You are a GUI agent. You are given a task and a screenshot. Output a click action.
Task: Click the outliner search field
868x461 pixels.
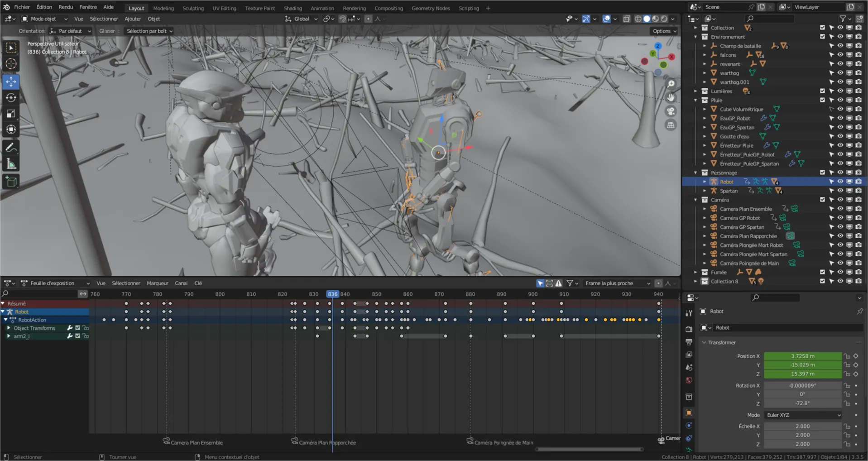tap(770, 19)
